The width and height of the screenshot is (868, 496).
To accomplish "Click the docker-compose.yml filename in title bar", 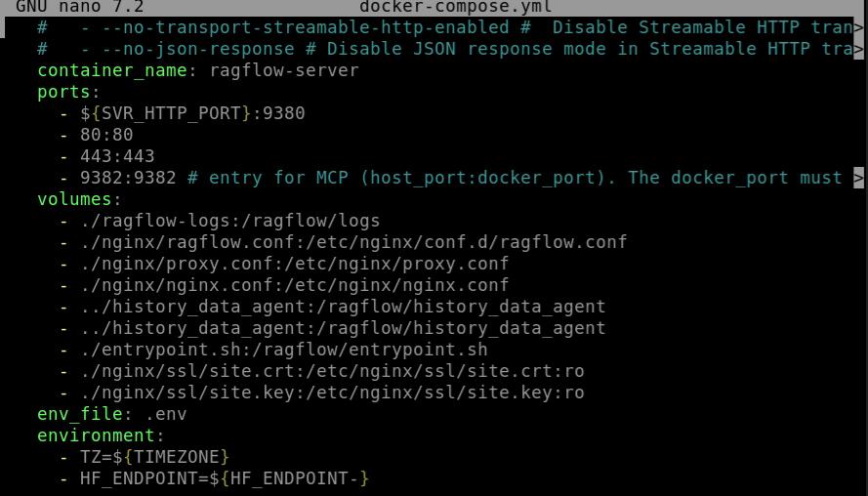I will point(455,7).
